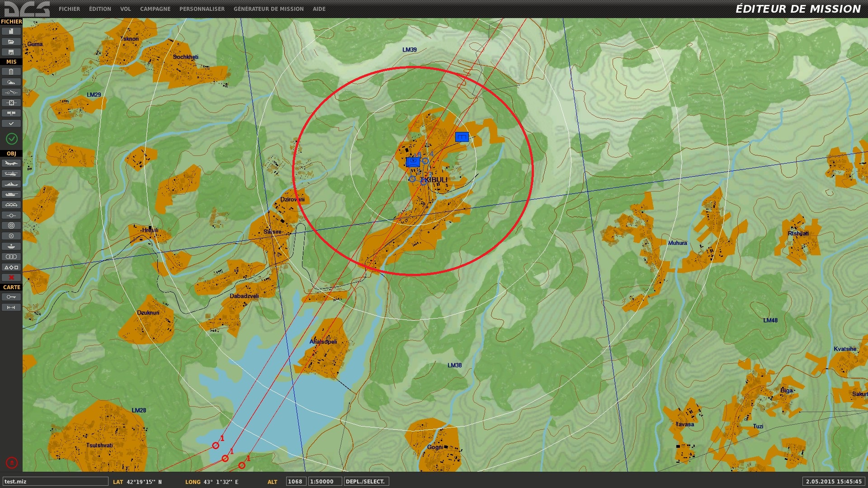This screenshot has width=868, height=488.
Task: Click the red X delete tool
Action: point(11,277)
